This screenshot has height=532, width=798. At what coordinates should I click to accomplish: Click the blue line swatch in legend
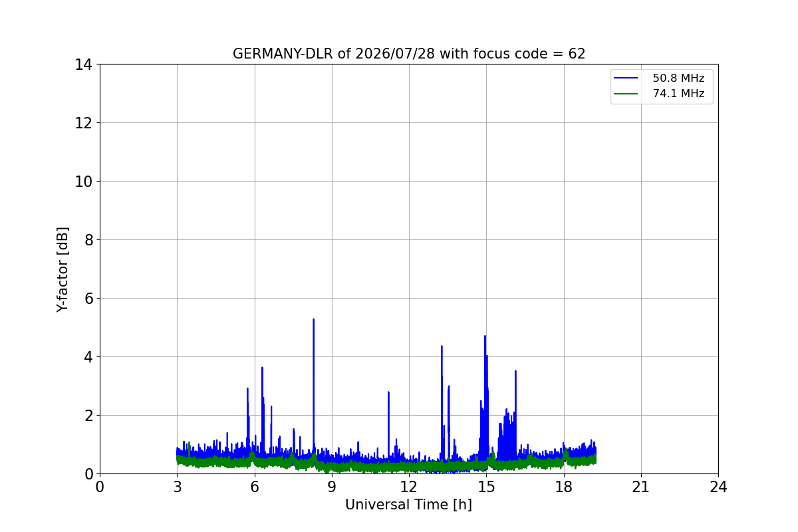[x=626, y=78]
